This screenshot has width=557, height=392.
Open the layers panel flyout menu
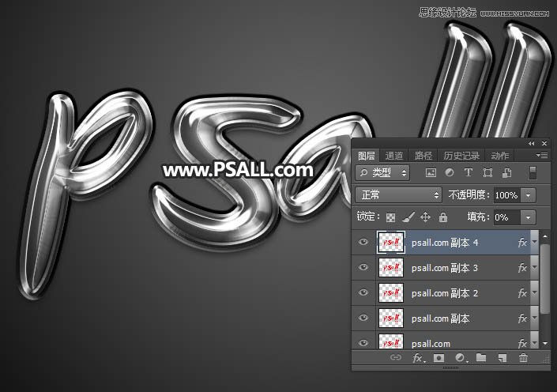[x=542, y=156]
